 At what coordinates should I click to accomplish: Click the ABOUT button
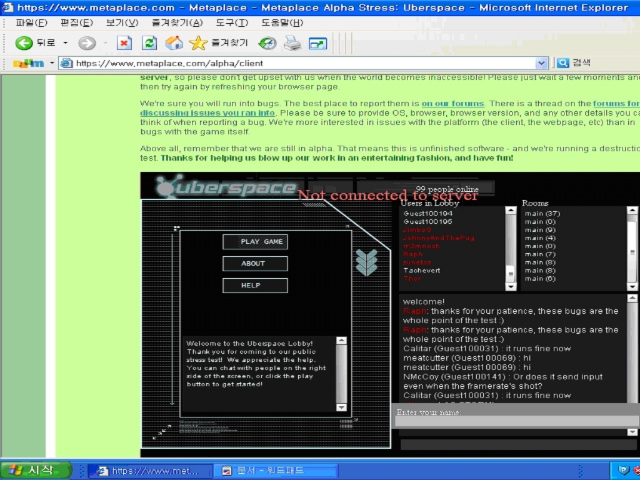(255, 264)
